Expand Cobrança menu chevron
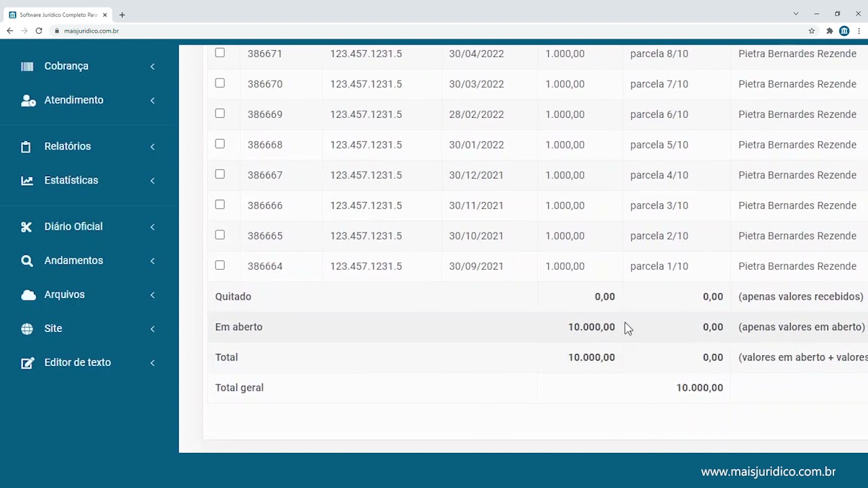This screenshot has height=488, width=868. pyautogui.click(x=153, y=66)
